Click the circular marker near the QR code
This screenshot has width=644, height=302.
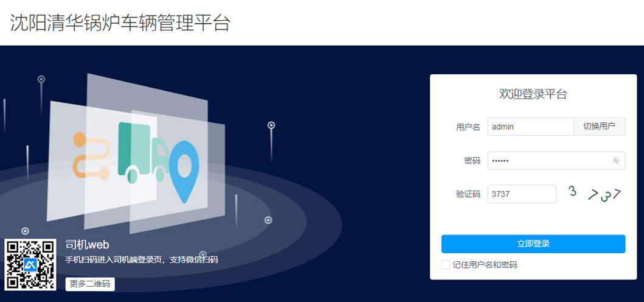point(25,231)
